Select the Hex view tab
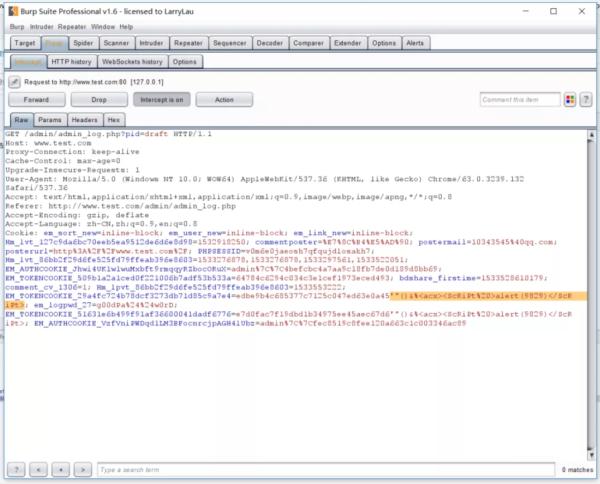This screenshot has width=600, height=484. [115, 119]
